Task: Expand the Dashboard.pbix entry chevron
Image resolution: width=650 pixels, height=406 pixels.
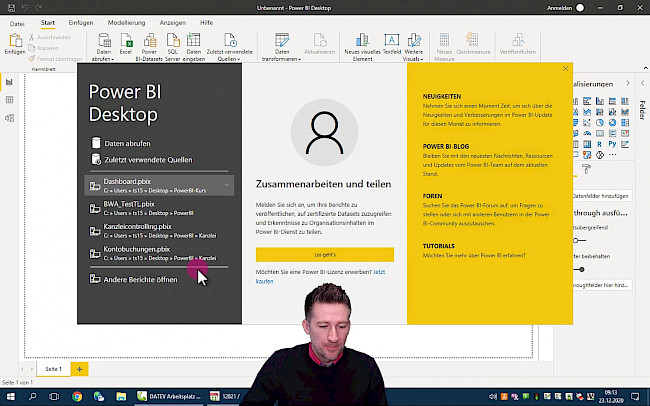Action: [x=228, y=185]
